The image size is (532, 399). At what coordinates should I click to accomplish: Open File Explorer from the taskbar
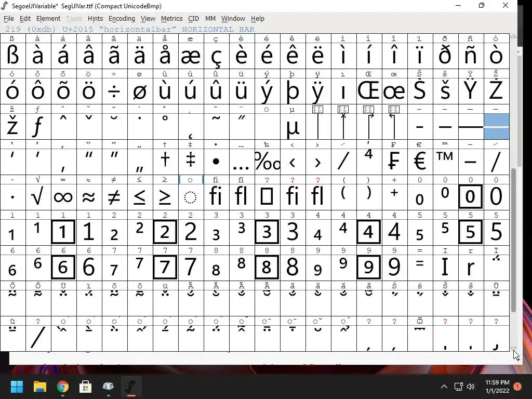pyautogui.click(x=39, y=387)
